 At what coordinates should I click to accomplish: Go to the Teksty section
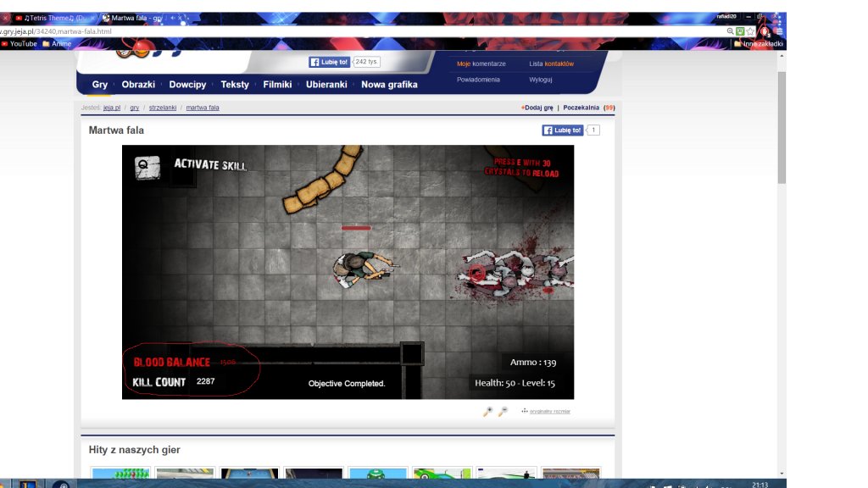[x=235, y=85]
